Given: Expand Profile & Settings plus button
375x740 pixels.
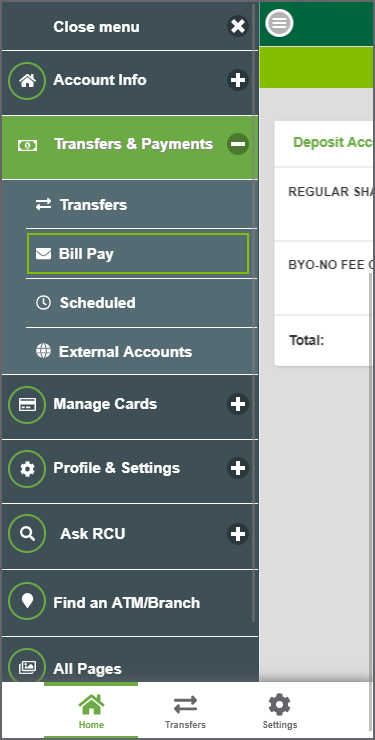Looking at the screenshot, I should click(x=238, y=468).
